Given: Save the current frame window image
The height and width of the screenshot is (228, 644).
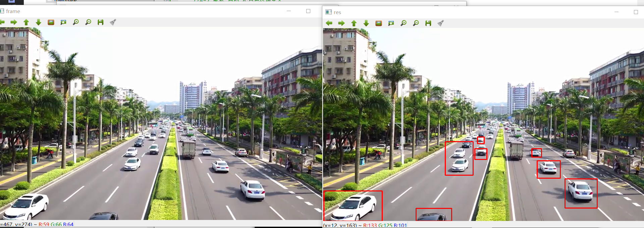Looking at the screenshot, I should [100, 22].
